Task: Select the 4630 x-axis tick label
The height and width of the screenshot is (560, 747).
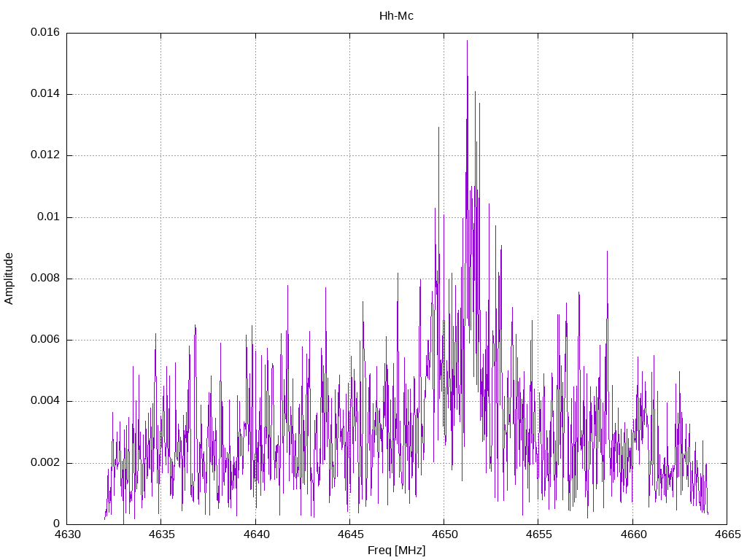Action: point(67,534)
